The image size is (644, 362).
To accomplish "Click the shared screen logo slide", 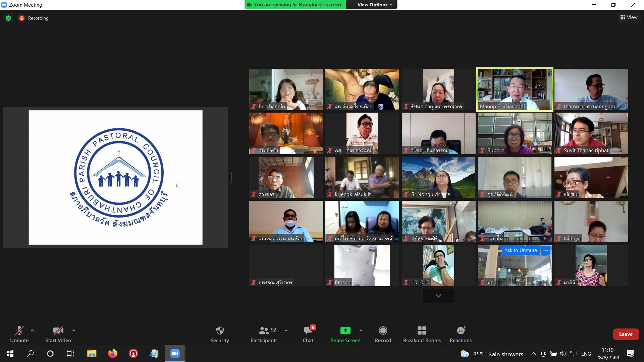I will tap(115, 177).
